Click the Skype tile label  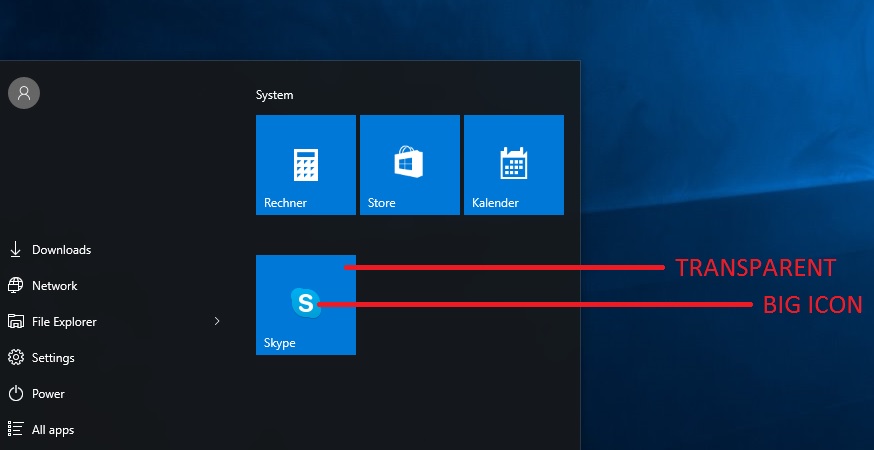click(x=280, y=343)
